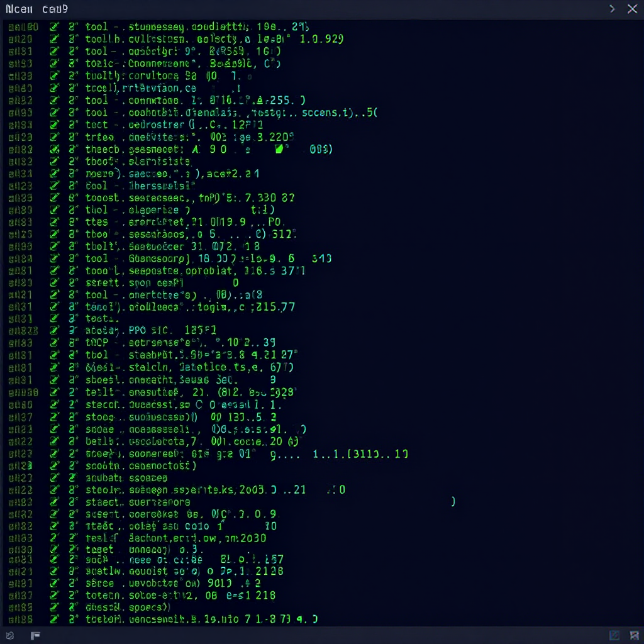Toggle the check mark on the row ending '215.77'
The height and width of the screenshot is (644, 644).
(x=54, y=307)
